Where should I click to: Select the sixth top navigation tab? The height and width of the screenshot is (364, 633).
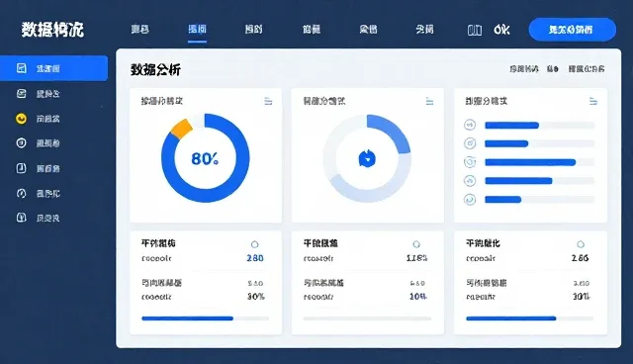(424, 29)
